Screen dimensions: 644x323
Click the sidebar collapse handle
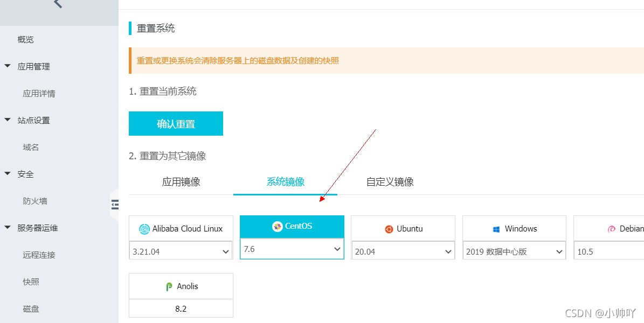(115, 205)
